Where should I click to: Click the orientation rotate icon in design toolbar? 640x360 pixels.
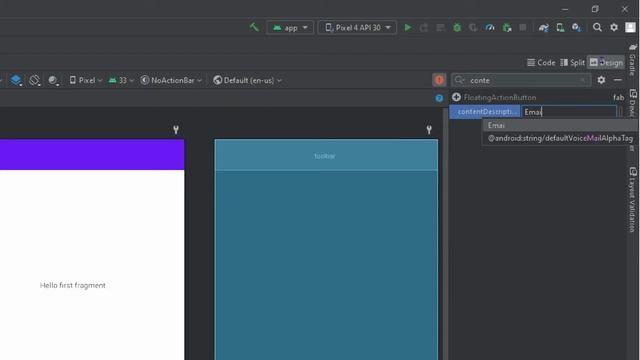[x=35, y=80]
